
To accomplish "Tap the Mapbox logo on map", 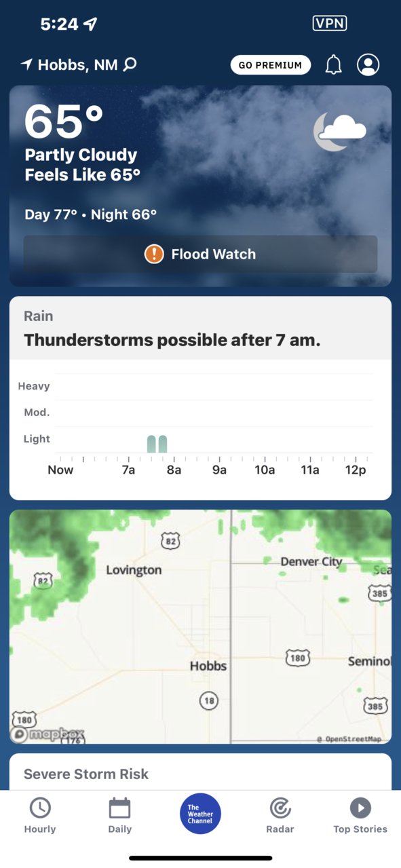I will (x=47, y=734).
